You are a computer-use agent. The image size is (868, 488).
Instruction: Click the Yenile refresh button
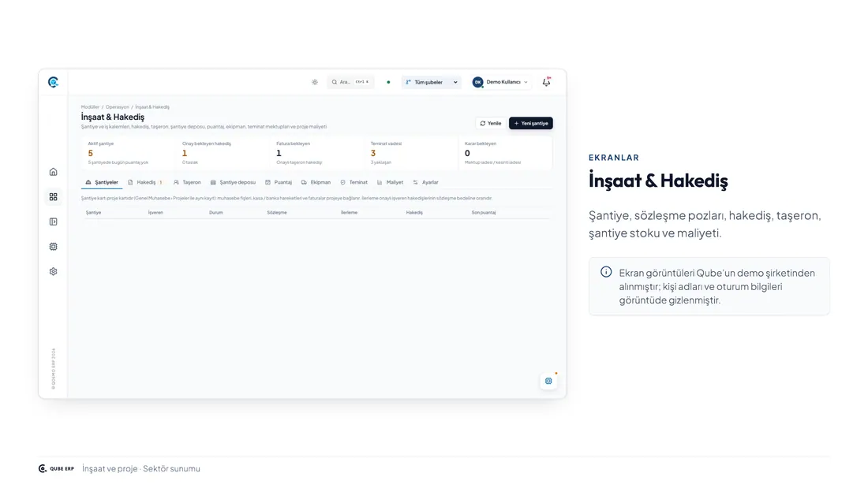[491, 124]
